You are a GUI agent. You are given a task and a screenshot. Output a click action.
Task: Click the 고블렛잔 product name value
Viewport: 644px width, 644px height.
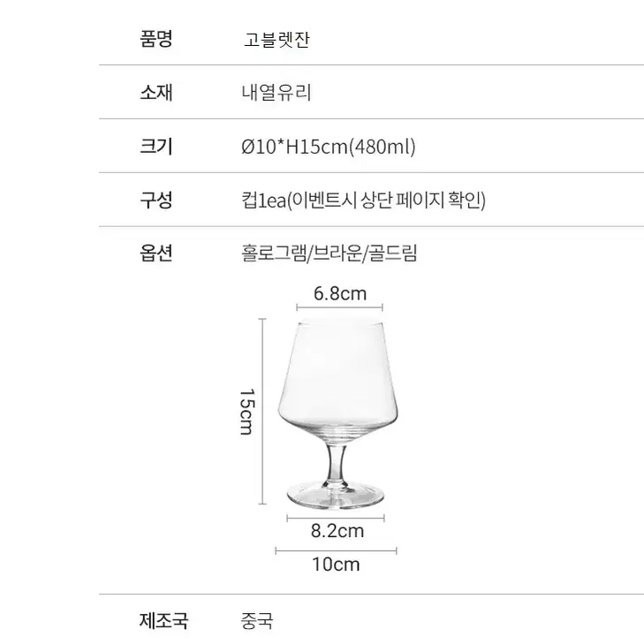[x=277, y=40]
